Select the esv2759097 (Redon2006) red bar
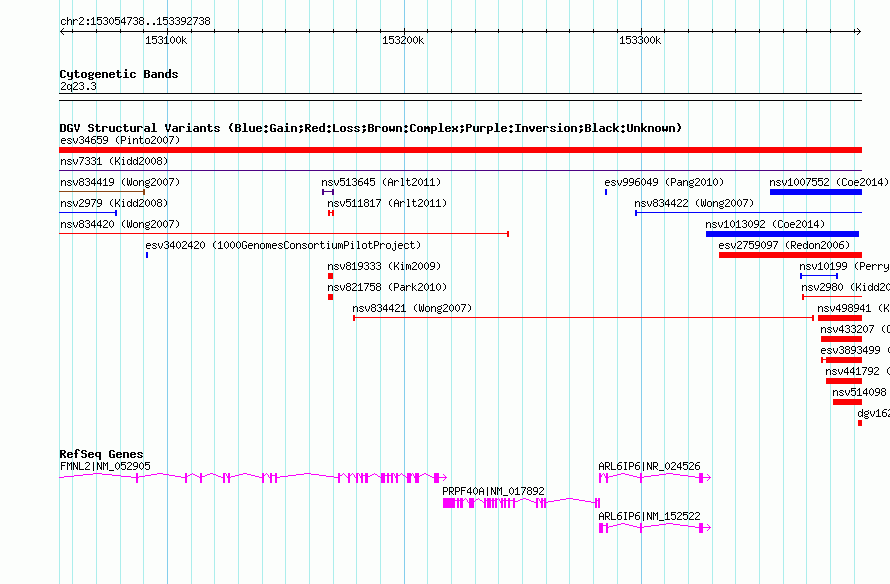This screenshot has height=584, width=890. point(790,255)
